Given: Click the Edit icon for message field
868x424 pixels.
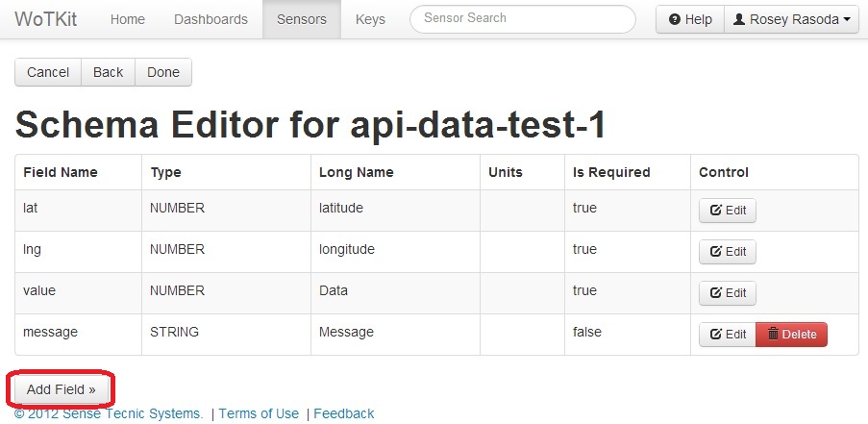Looking at the screenshot, I should 716,335.
